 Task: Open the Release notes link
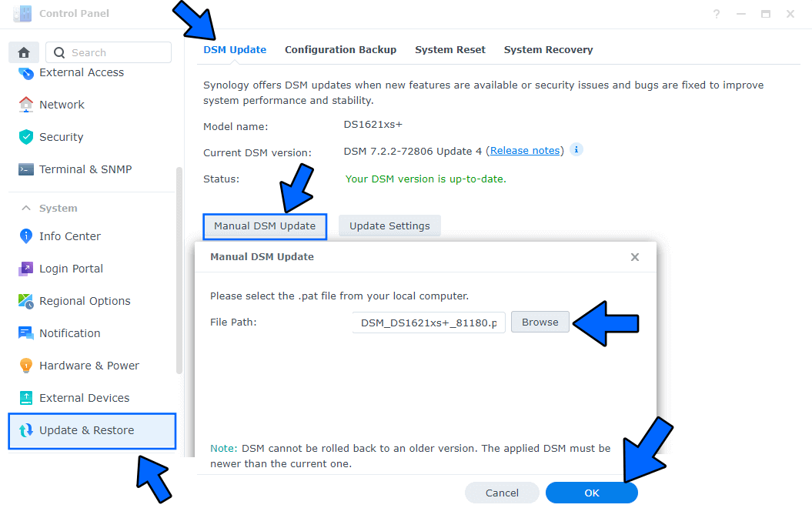coord(525,151)
